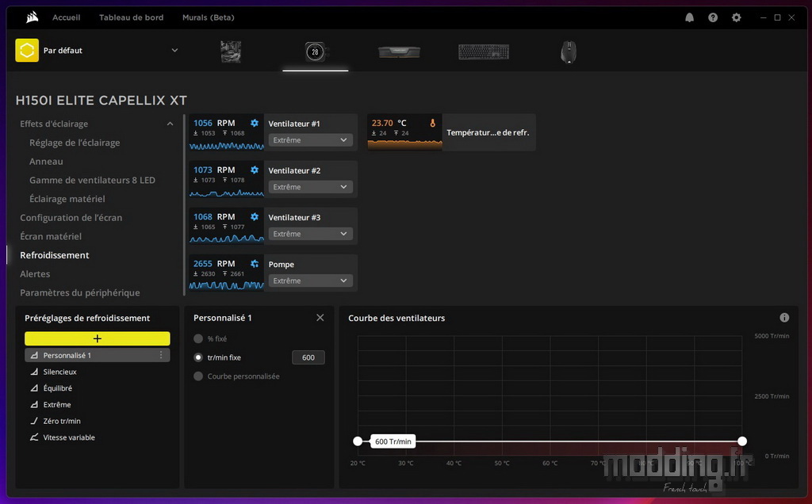Screen dimensions: 812x504
Task: Click the Vitesse variable preset icon
Action: [x=34, y=437]
